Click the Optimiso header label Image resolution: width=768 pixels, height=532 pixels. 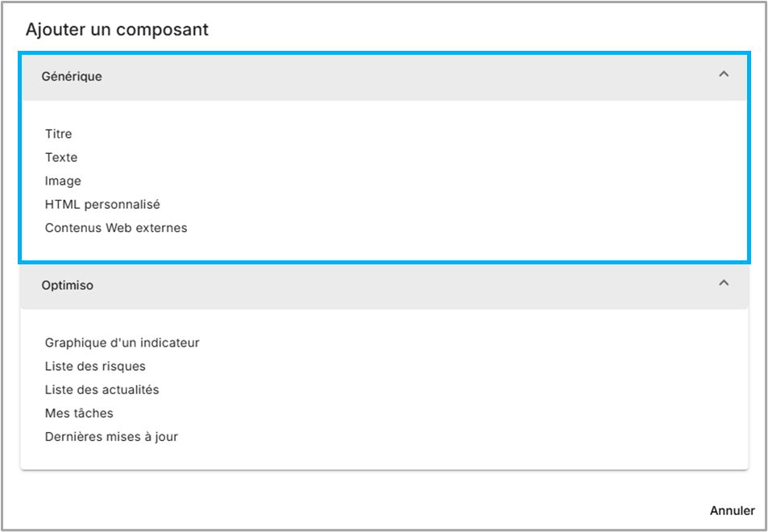pos(68,285)
